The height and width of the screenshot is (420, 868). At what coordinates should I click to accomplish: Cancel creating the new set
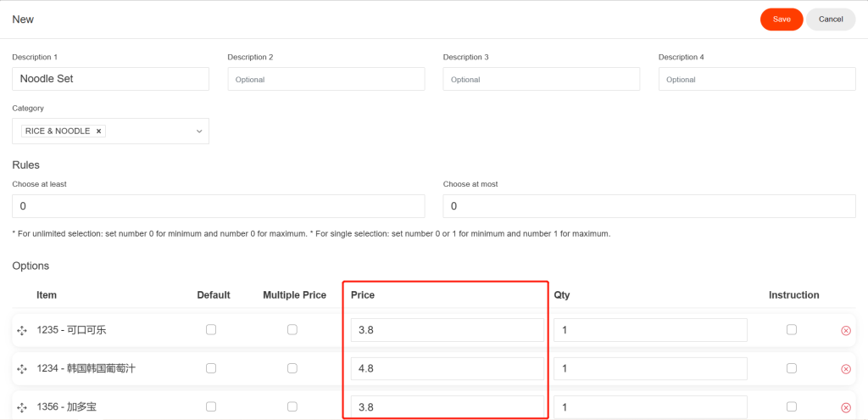tap(831, 20)
